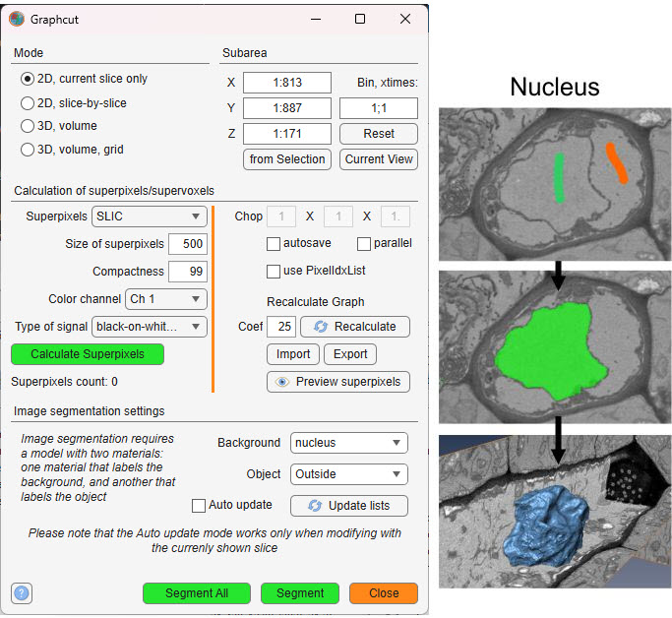The width and height of the screenshot is (672, 618).
Task: Toggle Auto update checkbox
Action: point(199,505)
